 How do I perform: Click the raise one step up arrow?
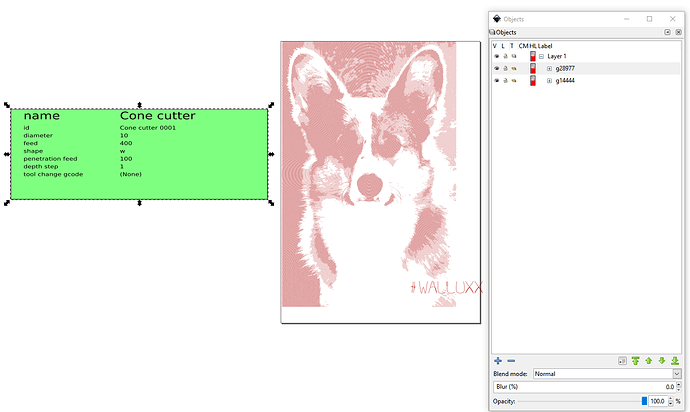click(x=648, y=360)
